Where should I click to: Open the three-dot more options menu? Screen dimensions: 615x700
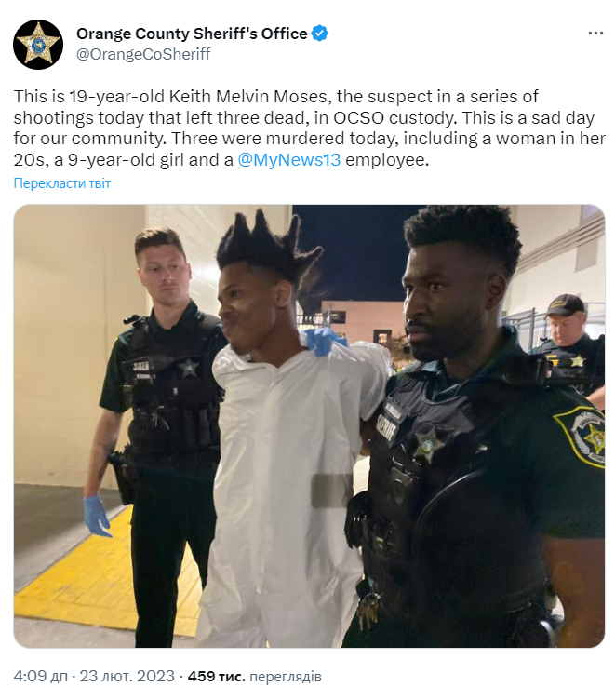pyautogui.click(x=595, y=34)
